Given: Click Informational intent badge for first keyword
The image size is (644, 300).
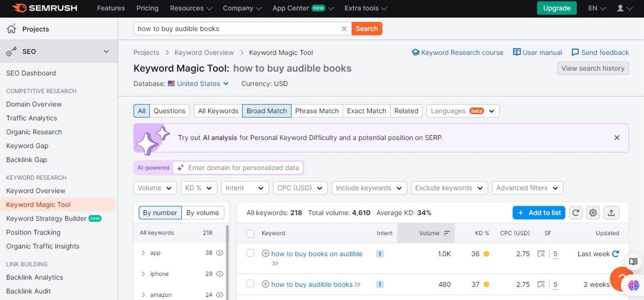Looking at the screenshot, I should pyautogui.click(x=380, y=254).
